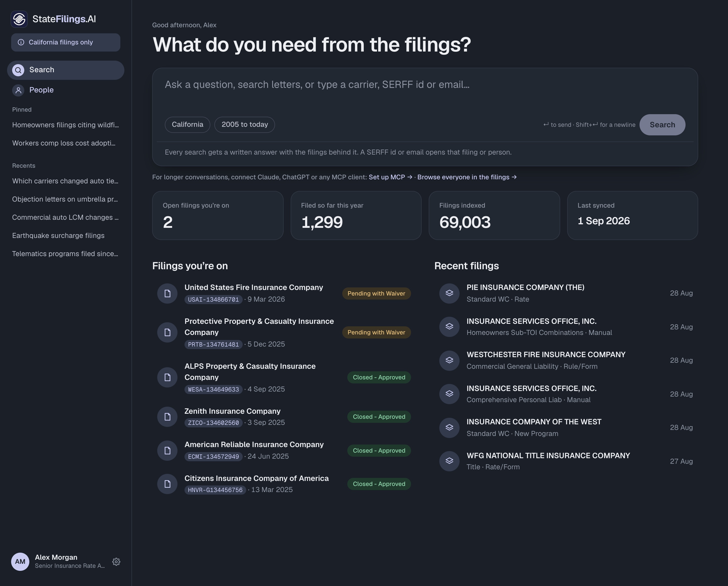Screen dimensions: 728x586
Task: Click document icon for ALPS Property & Casualty
Action: point(167,377)
